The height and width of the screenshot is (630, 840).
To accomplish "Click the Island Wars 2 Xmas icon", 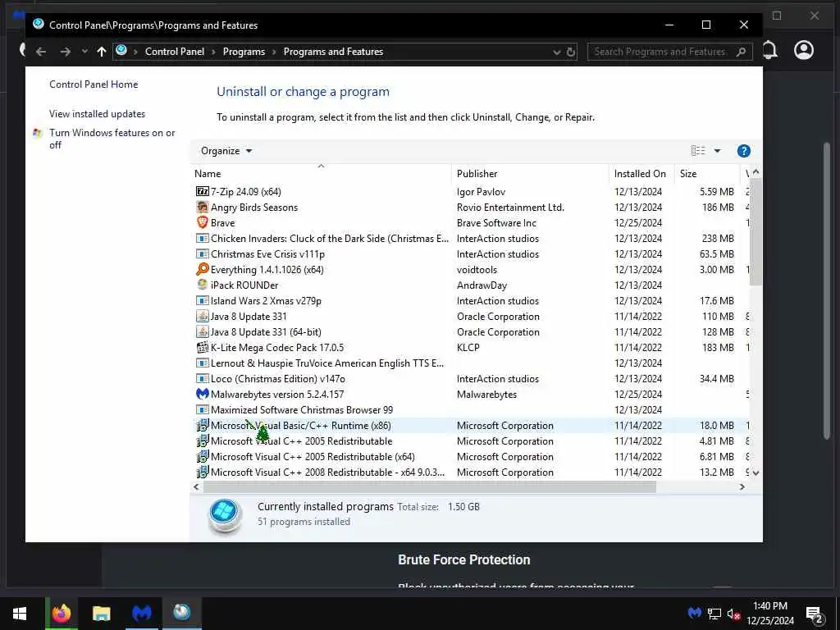I will click(202, 300).
